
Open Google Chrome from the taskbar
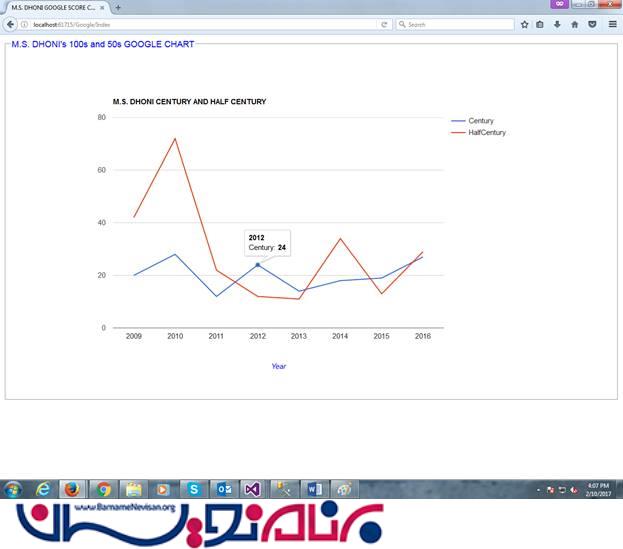point(103,489)
